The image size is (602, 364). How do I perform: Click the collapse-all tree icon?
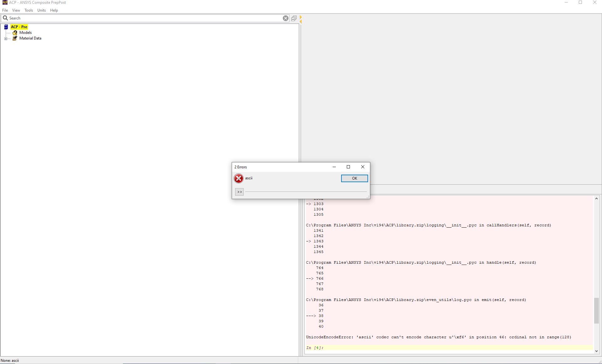(294, 18)
